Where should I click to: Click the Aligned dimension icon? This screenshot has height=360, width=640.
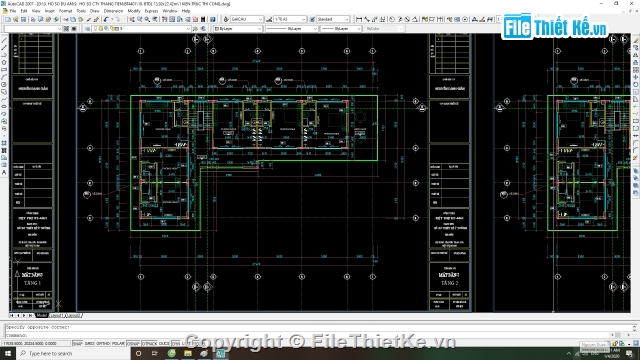click(x=367, y=19)
